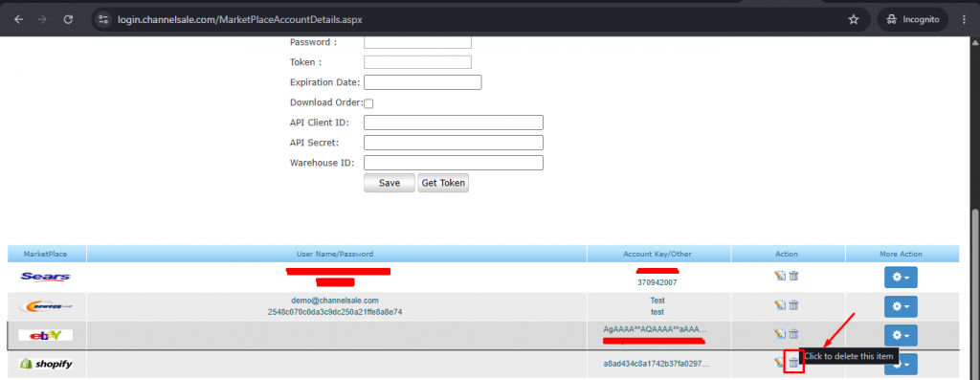
Task: Delete the Newegg account entry
Action: click(793, 305)
